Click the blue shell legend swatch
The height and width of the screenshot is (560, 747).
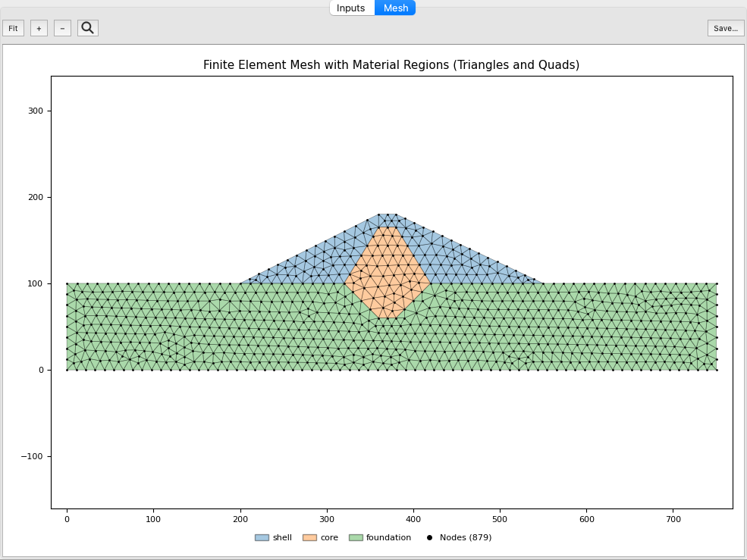pos(262,537)
